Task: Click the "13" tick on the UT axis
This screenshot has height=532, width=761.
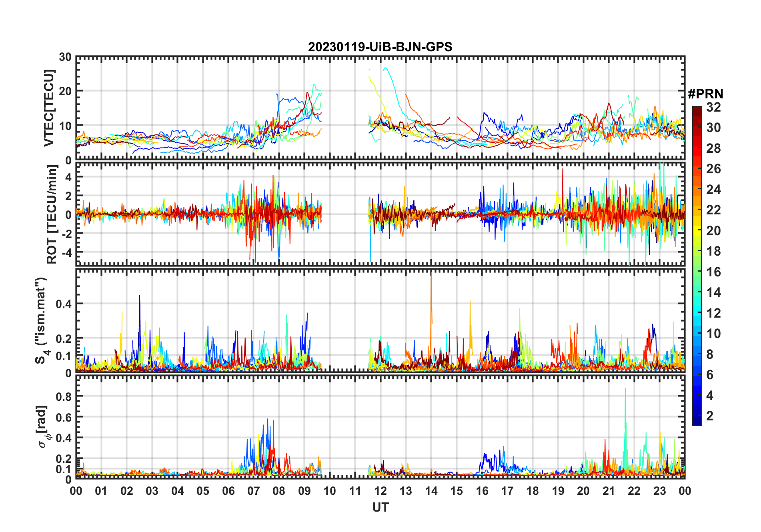Action: (x=406, y=491)
